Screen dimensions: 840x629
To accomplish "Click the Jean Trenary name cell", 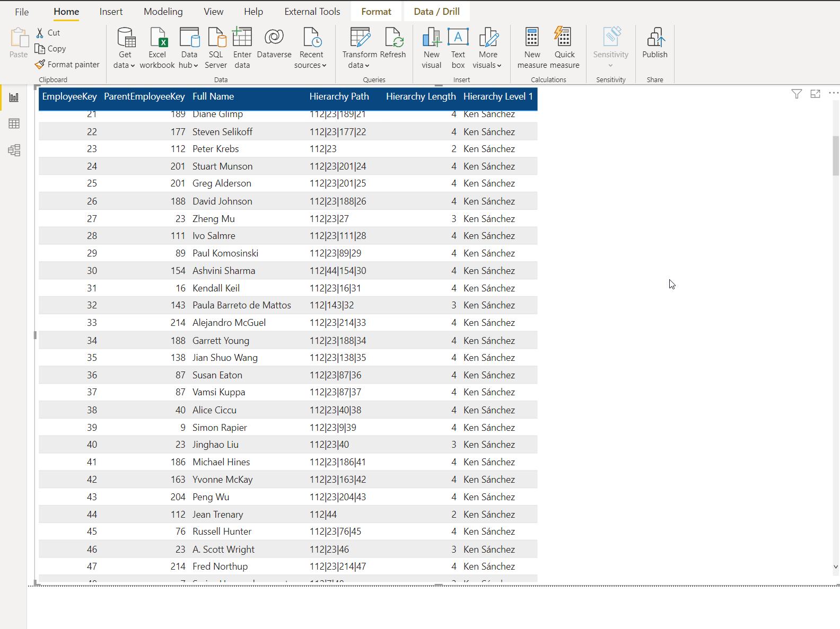I will 217,515.
